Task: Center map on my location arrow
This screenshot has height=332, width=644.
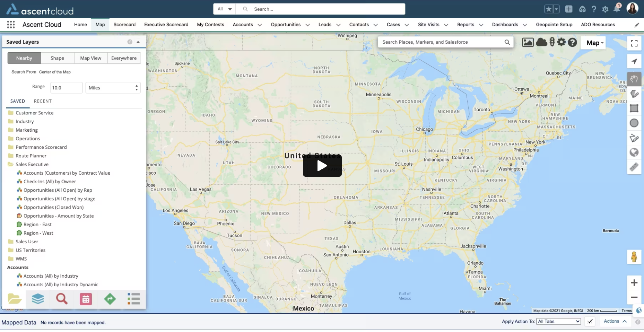Action: (634, 61)
